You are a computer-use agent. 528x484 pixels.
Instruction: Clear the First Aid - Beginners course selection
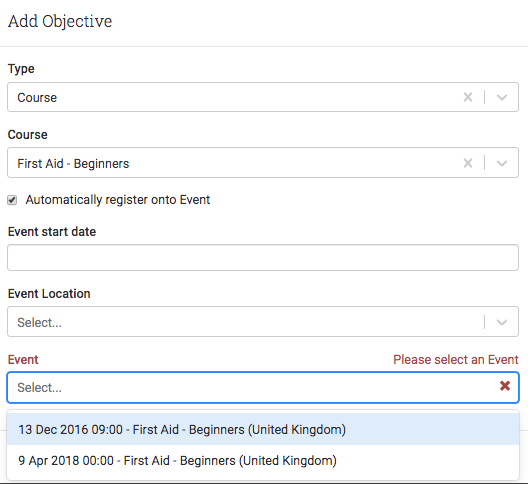[468, 163]
